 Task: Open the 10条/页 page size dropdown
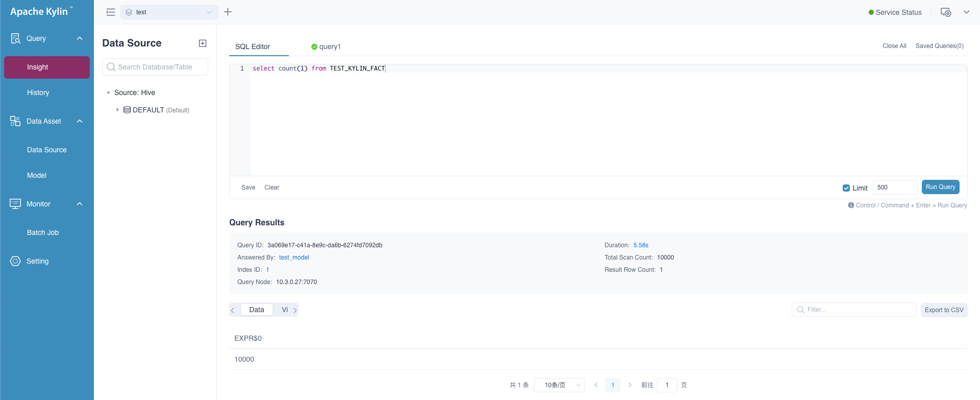pyautogui.click(x=559, y=385)
